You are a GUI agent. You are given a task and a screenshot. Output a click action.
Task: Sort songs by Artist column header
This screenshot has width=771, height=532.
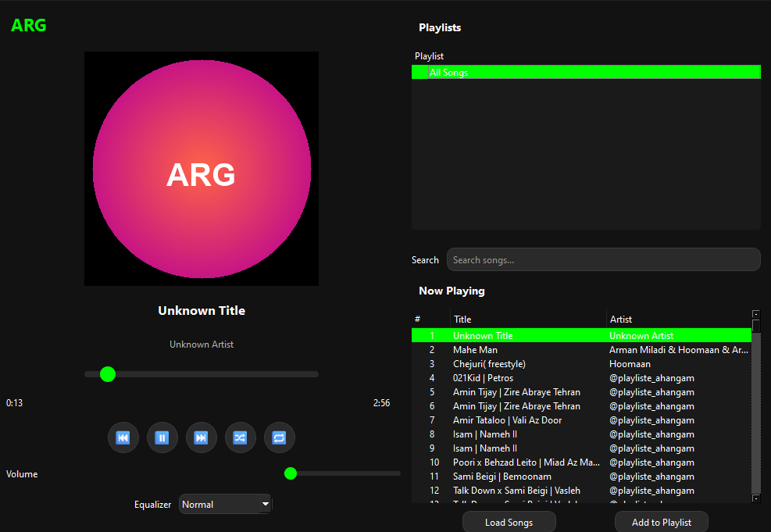click(677, 319)
